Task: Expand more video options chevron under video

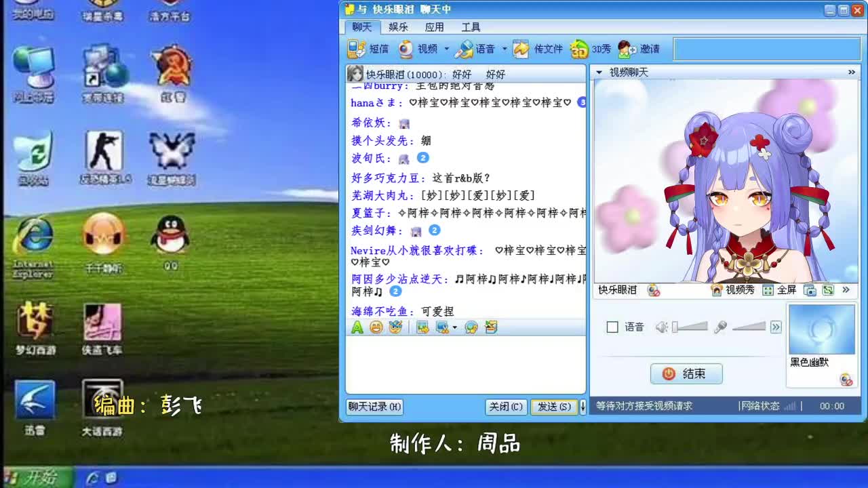Action: [846, 290]
